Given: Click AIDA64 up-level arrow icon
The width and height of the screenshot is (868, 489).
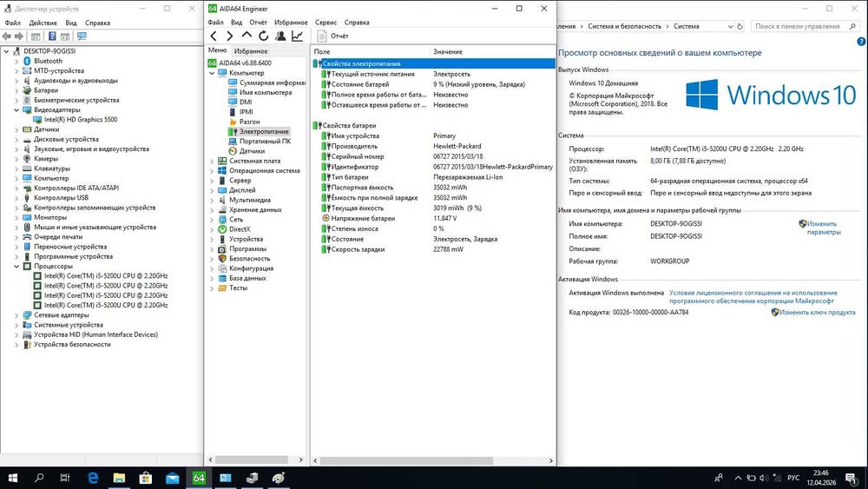Looking at the screenshot, I should point(247,36).
